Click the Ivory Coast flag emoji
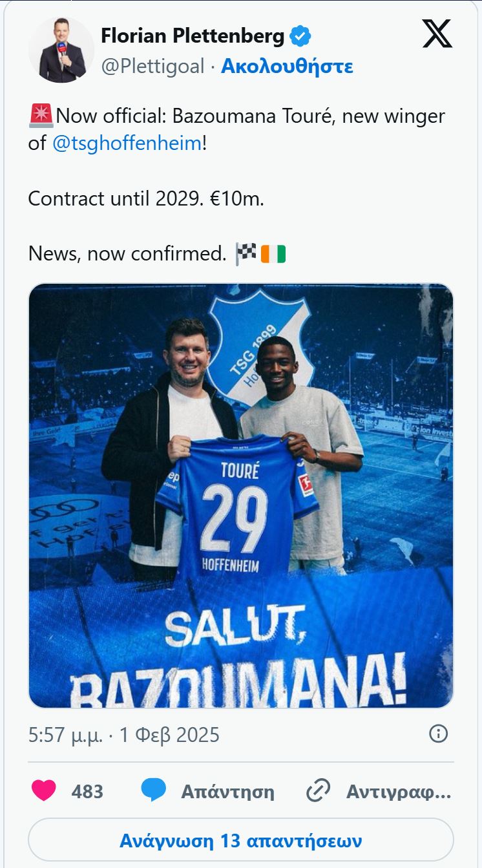The height and width of the screenshot is (868, 482). click(273, 253)
